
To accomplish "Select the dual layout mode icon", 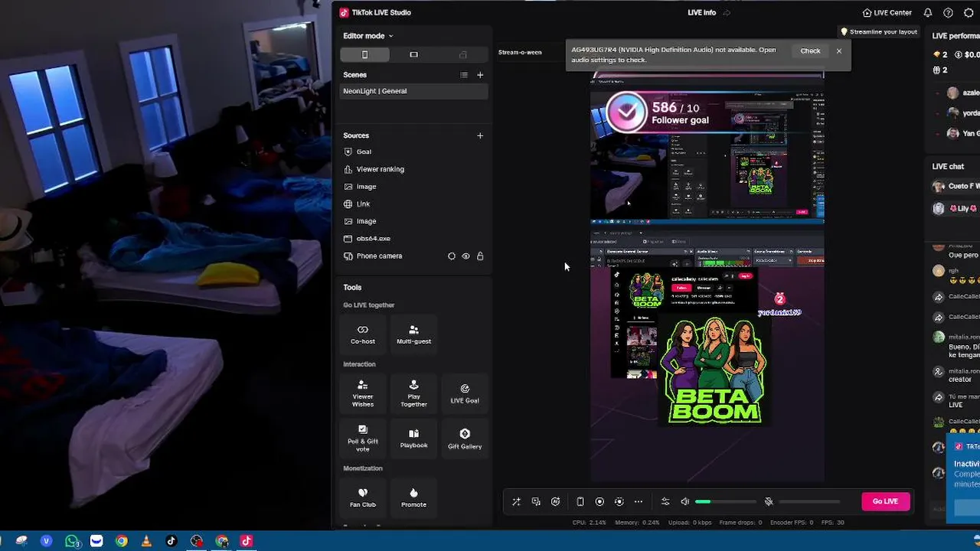I will pos(462,54).
